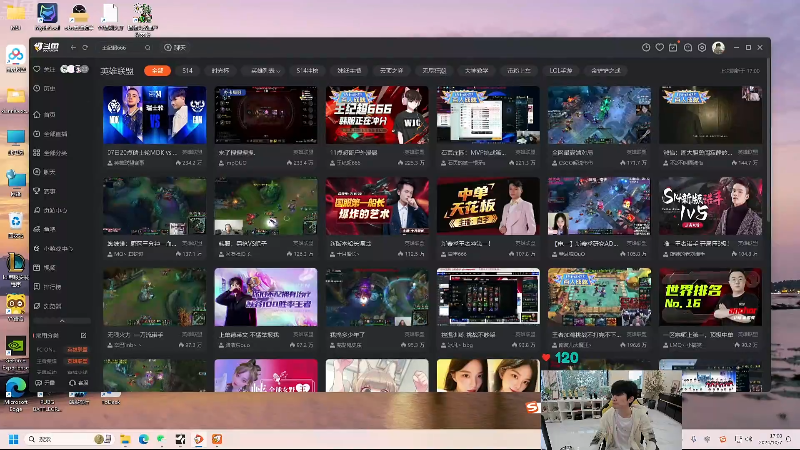This screenshot has height=450, width=800.
Task: Open map-fight stream thumbnail with 171.7万 viewers
Action: [x=599, y=115]
